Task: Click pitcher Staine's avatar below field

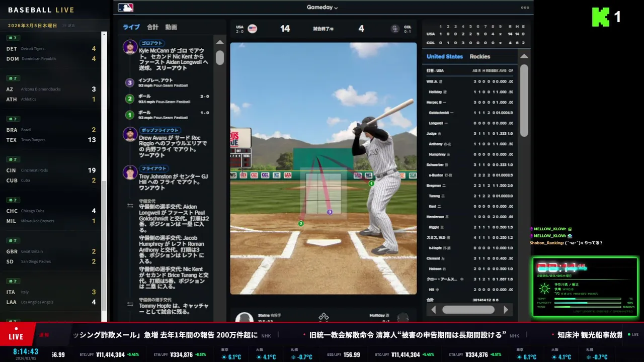Action: [x=245, y=317]
